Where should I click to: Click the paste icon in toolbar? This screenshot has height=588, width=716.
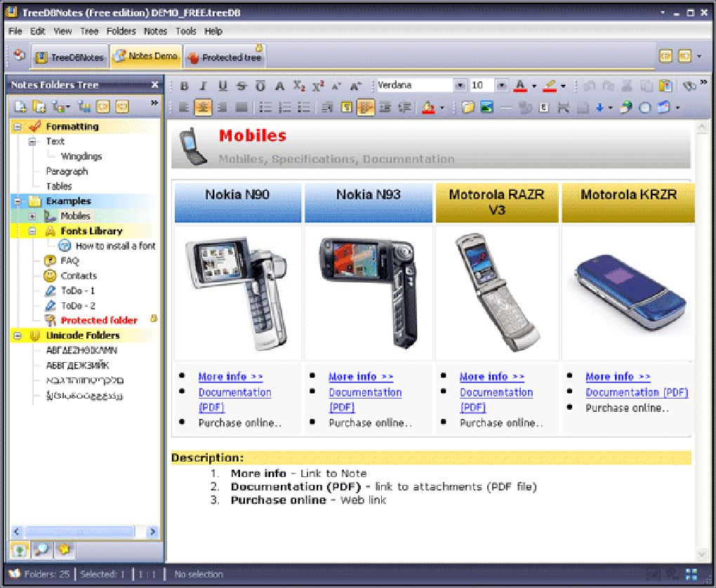665,86
